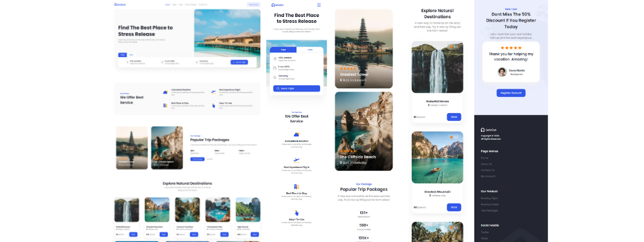Image resolution: width=644 pixels, height=242 pixels.
Task: Open the small Greatest Tower card in desktop layout
Action: [132, 148]
